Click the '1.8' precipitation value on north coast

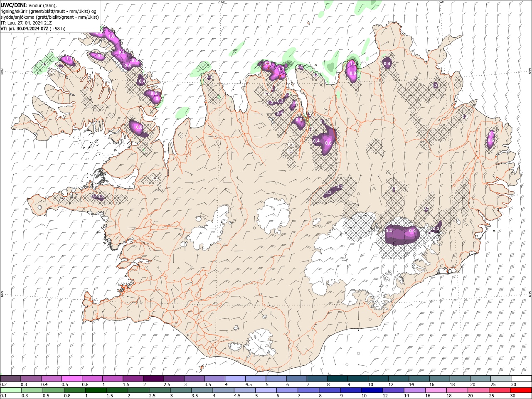click(355, 64)
